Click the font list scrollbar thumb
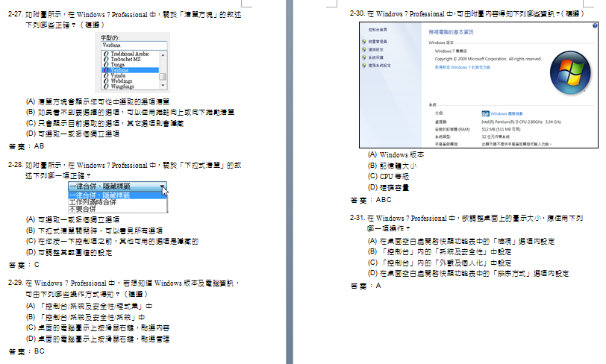 [163, 77]
